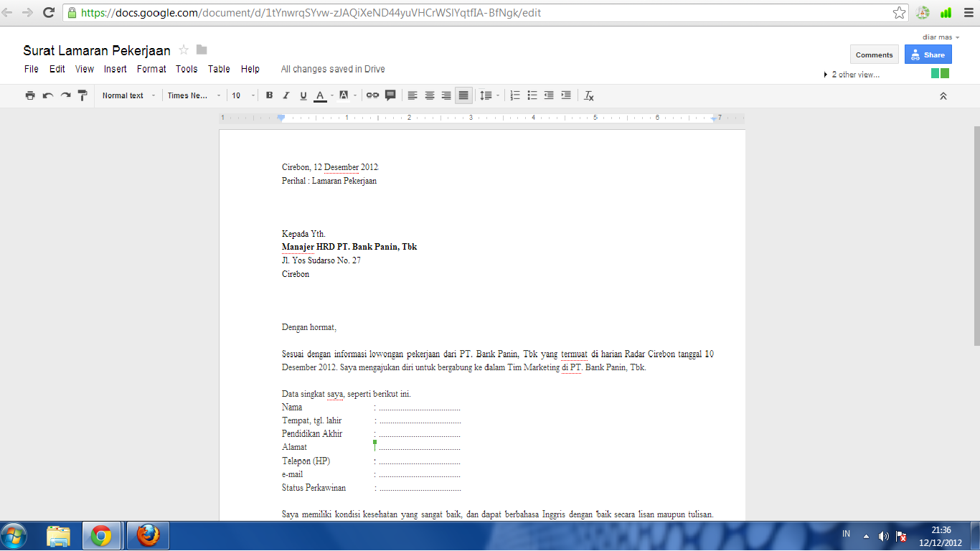Open the View menu

pos(85,69)
